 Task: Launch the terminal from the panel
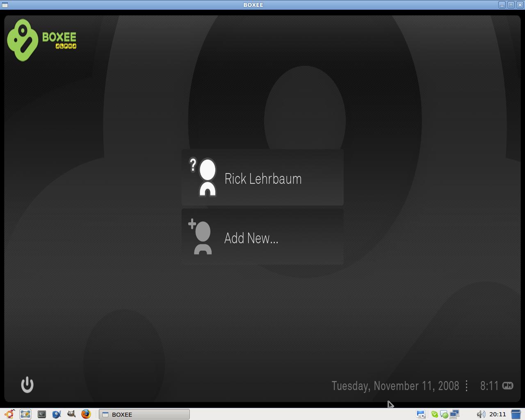42,414
